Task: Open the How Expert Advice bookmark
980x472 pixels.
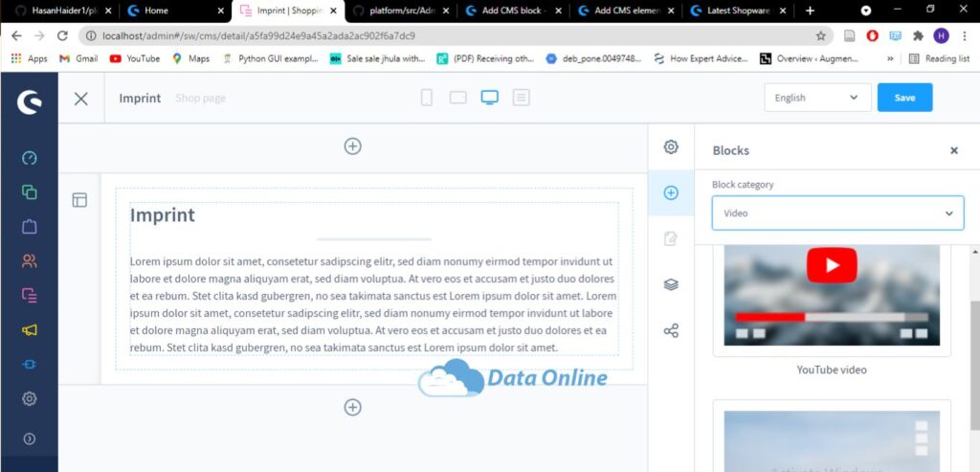Action: click(x=700, y=58)
